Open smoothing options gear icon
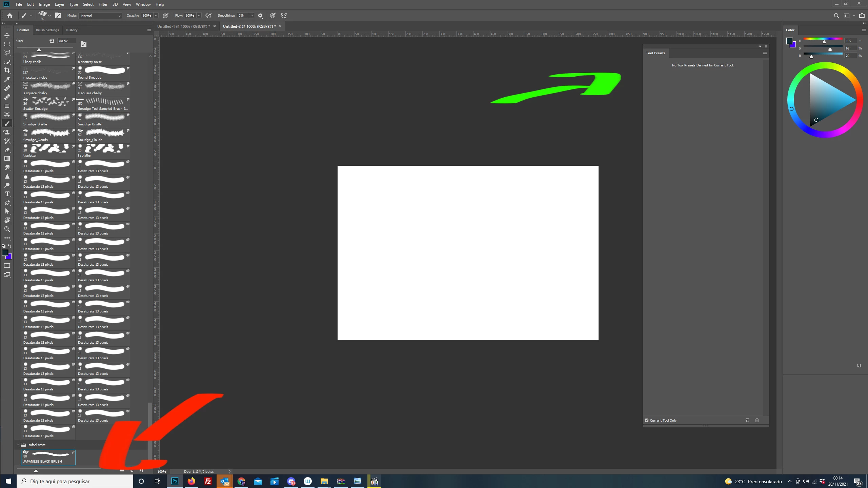 [260, 16]
